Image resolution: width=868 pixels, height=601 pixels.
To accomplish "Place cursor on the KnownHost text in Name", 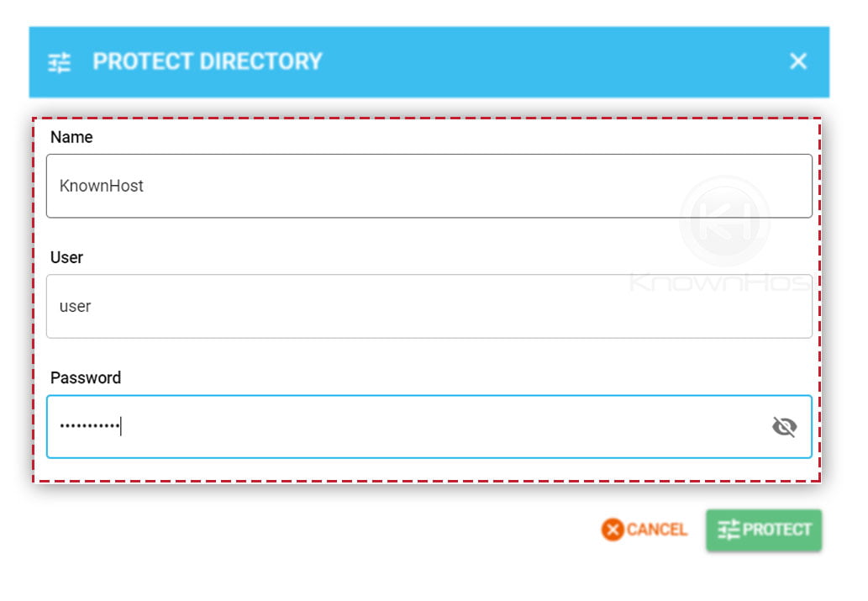I will 102,186.
